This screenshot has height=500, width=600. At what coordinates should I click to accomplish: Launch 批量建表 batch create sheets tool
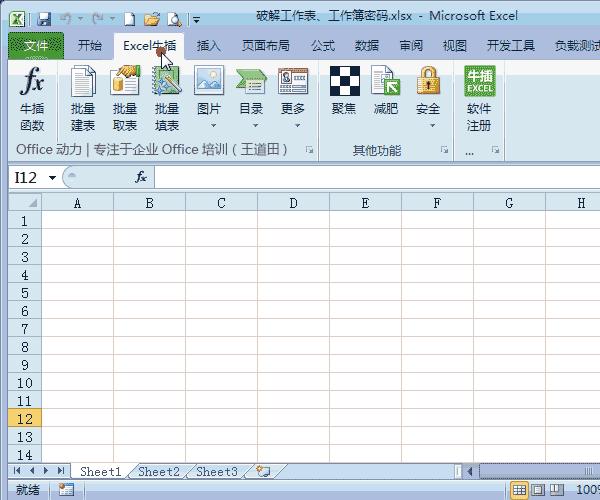83,99
